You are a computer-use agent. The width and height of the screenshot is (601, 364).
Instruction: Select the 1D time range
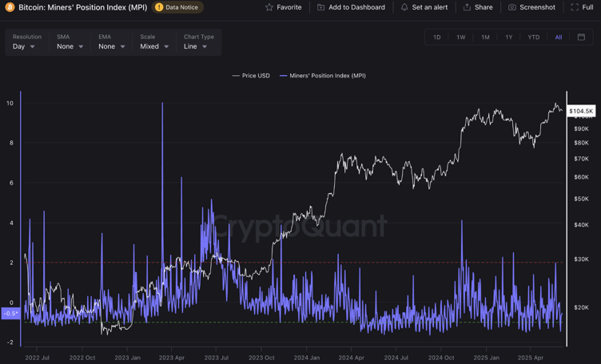click(x=436, y=38)
